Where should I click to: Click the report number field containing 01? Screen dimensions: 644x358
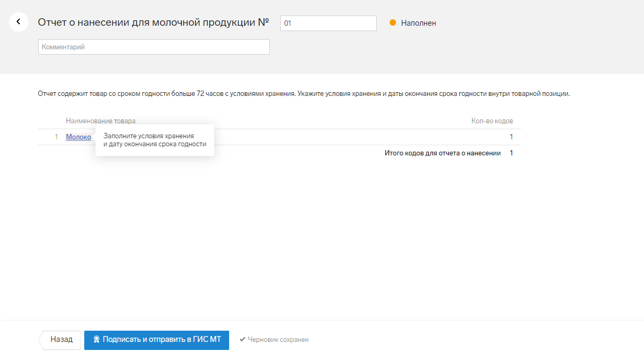[x=328, y=23]
